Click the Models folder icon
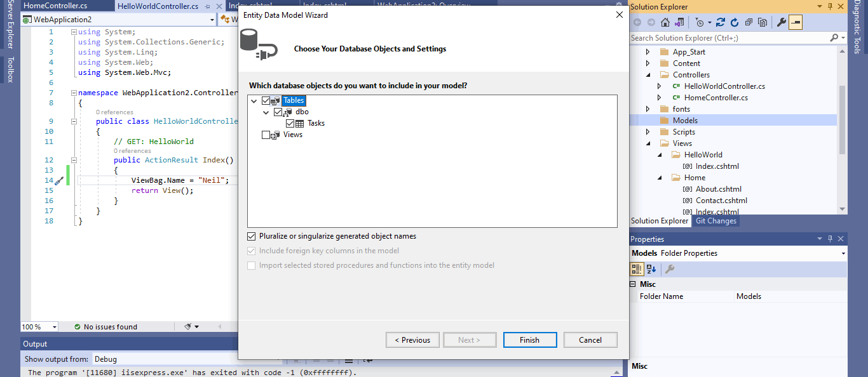The width and height of the screenshot is (868, 377). coord(665,121)
